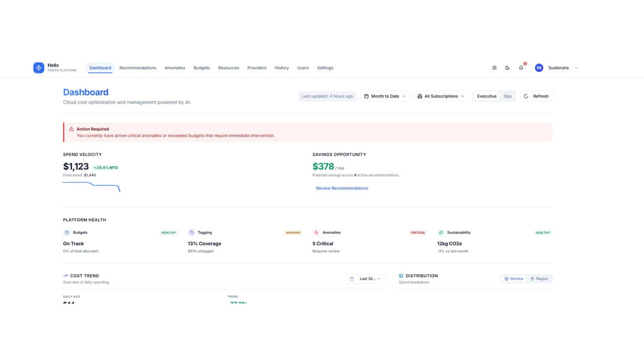
Task: Show distribution by Region
Action: pyautogui.click(x=539, y=279)
